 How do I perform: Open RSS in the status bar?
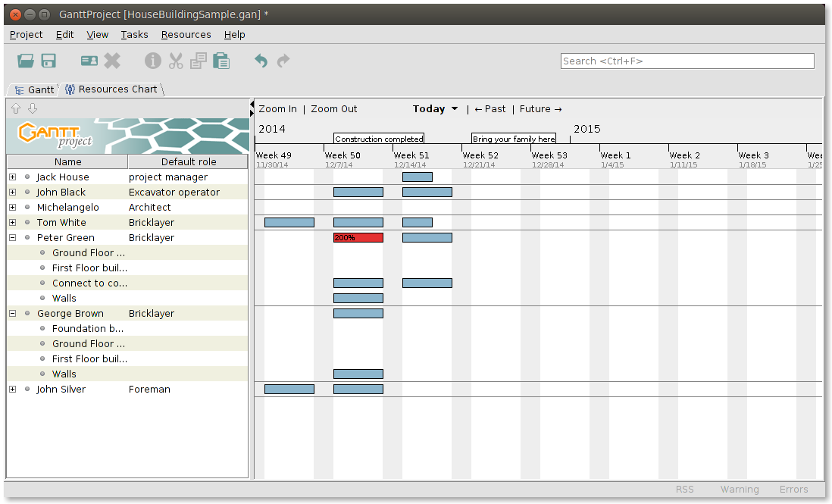[x=684, y=489]
